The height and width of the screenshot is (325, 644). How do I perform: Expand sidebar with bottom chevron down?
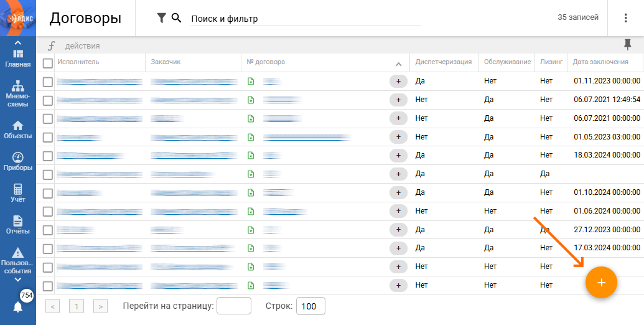pyautogui.click(x=17, y=280)
